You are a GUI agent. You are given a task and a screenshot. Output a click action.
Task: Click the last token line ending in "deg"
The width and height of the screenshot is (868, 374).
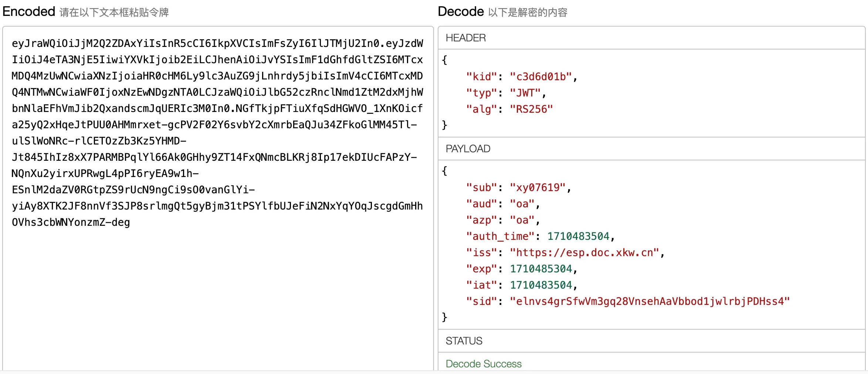pos(71,222)
